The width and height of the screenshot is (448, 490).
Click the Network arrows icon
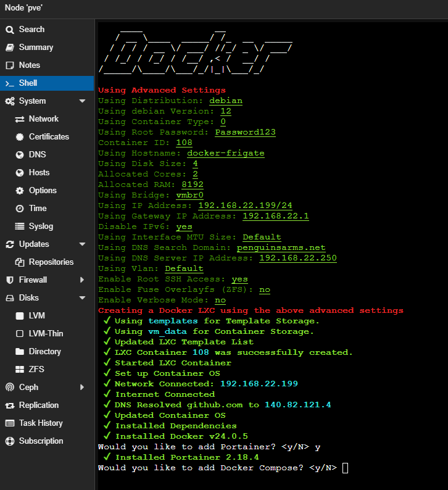click(20, 119)
